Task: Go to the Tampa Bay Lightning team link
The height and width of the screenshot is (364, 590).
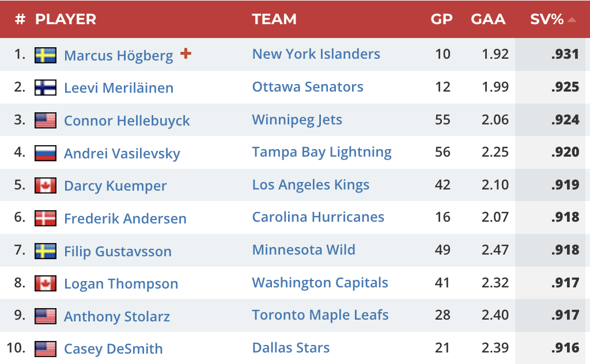Action: point(322,152)
